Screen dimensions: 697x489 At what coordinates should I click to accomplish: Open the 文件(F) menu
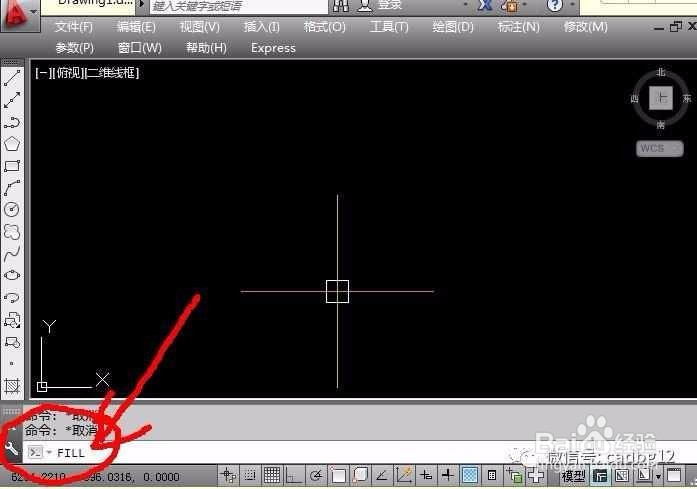74,27
